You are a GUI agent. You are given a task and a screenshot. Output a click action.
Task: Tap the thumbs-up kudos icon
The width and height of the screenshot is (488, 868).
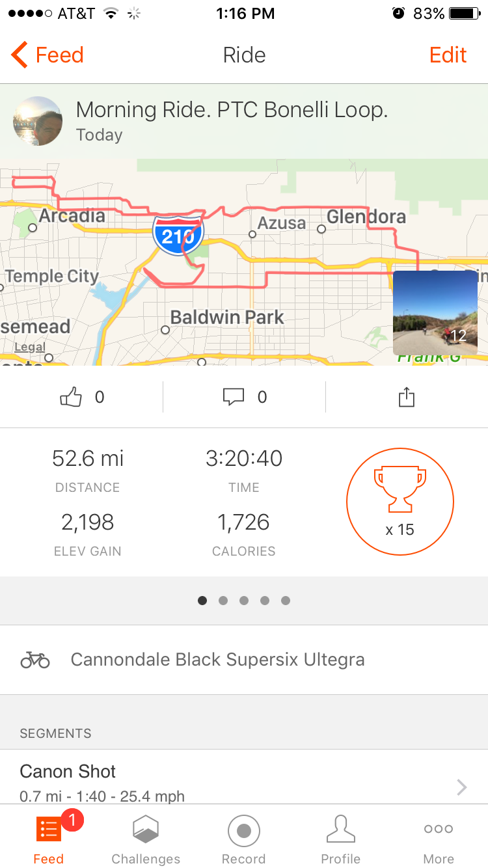pos(71,397)
